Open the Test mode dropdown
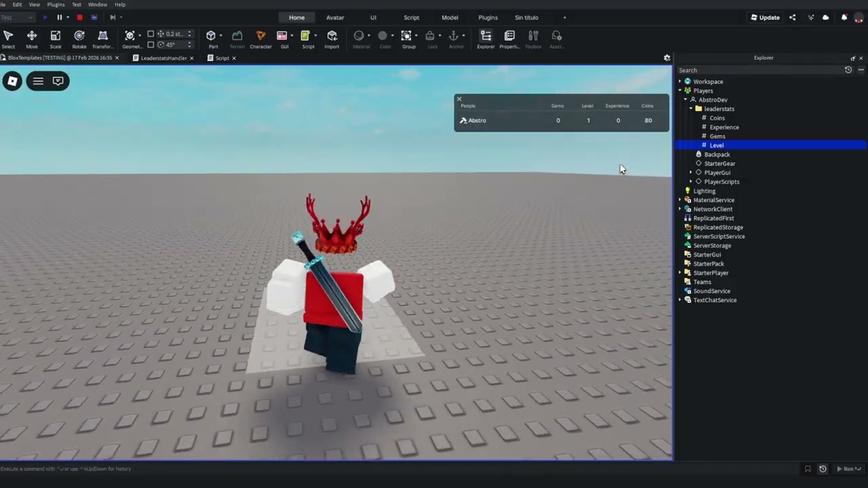This screenshot has height=488, width=868. 18,18
